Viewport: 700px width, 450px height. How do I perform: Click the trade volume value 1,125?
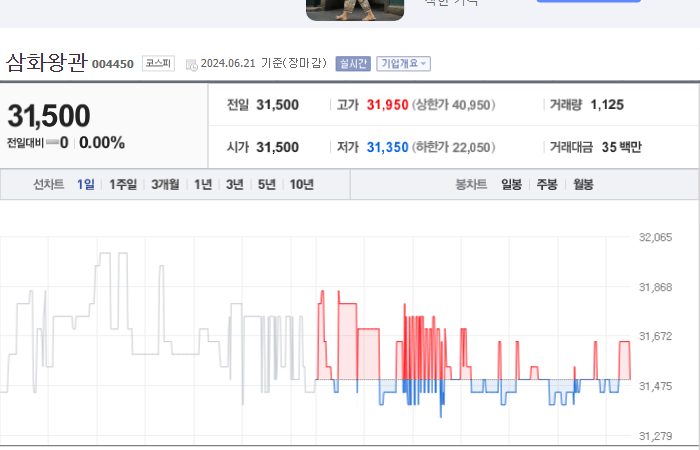click(607, 105)
